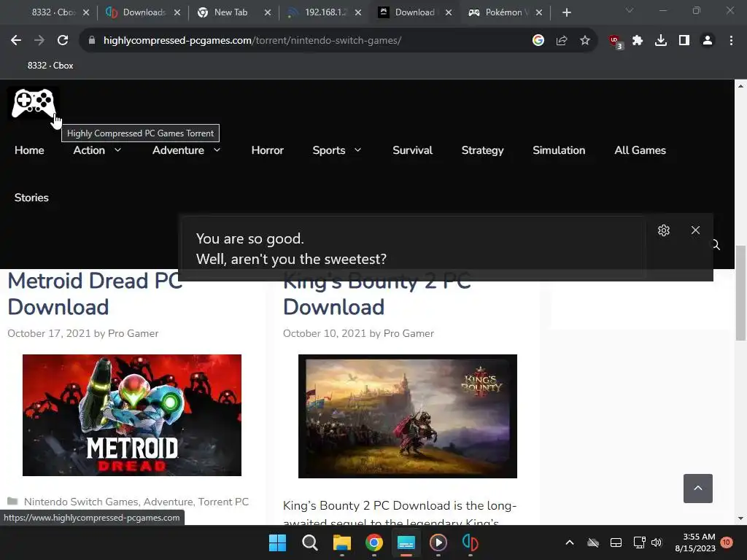This screenshot has height=560, width=747.
Task: Open the taskbar clock and date
Action: pyautogui.click(x=695, y=542)
